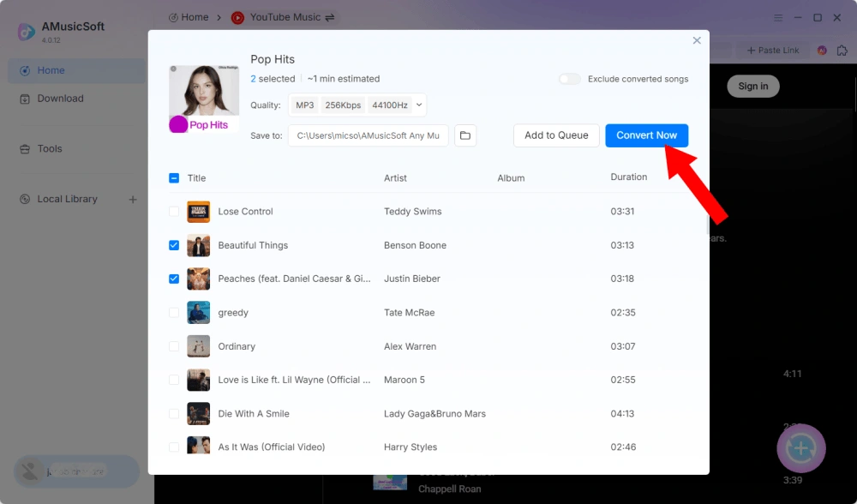Click the switch service arrows icon
Image resolution: width=857 pixels, height=504 pixels.
[330, 17]
